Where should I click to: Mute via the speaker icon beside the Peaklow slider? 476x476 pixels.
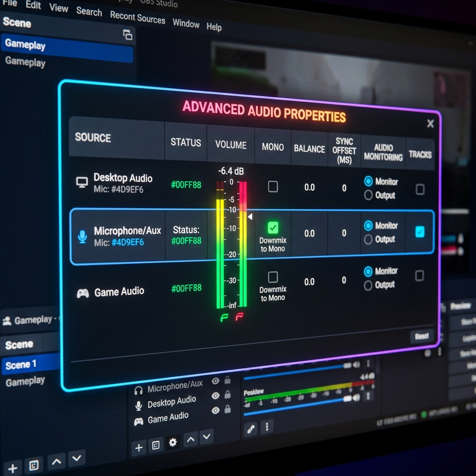click(357, 397)
